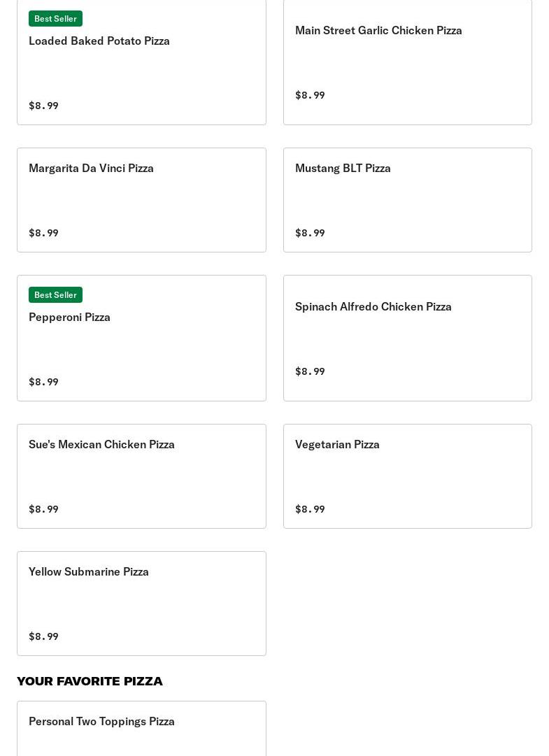Click Sue's Mexican Chicken Pizza price
The height and width of the screenshot is (756, 549).
44,509
